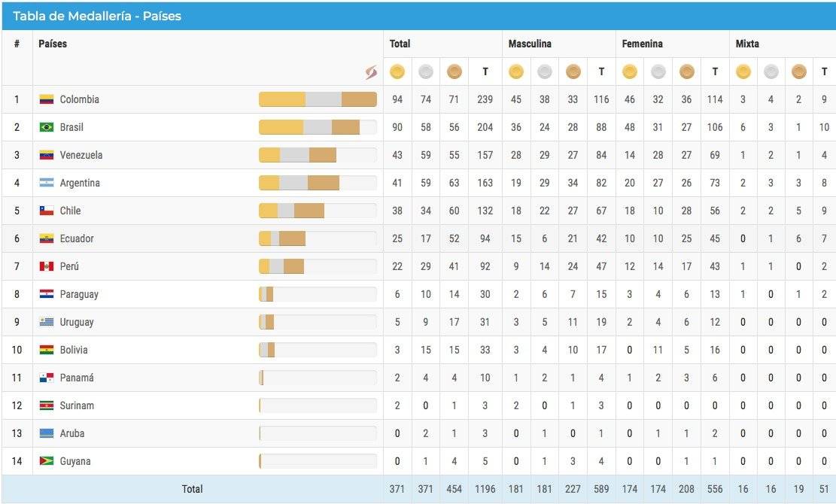Image resolution: width=836 pixels, height=504 pixels.
Task: Click Chile's medal proportion bar
Action: 318,211
